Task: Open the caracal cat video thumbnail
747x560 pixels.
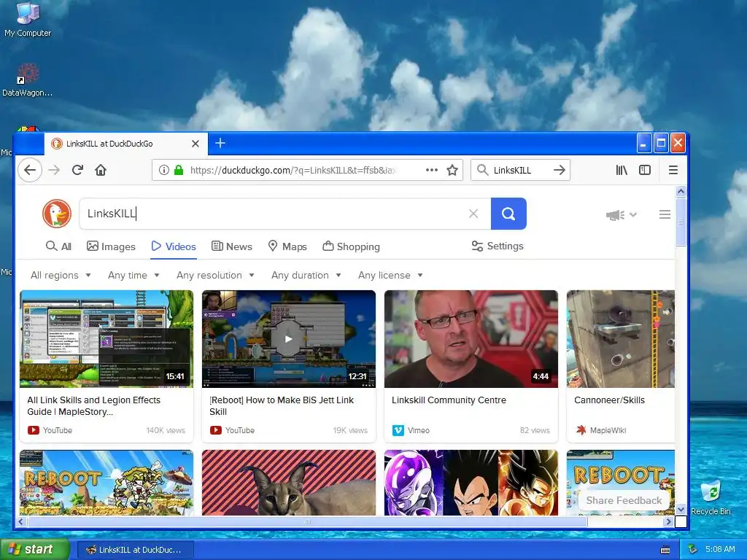Action: coord(288,483)
